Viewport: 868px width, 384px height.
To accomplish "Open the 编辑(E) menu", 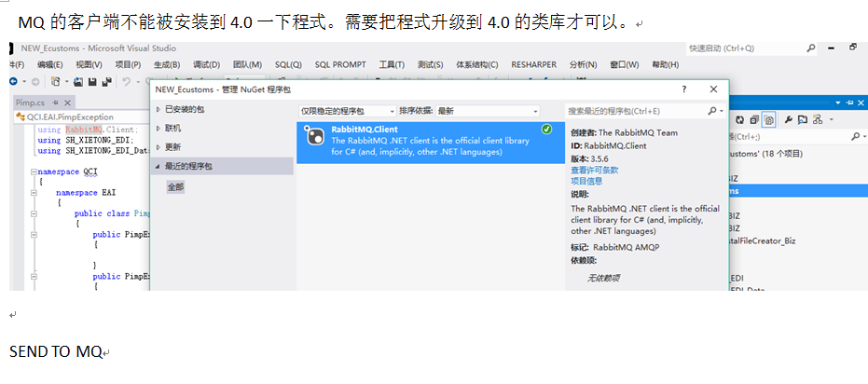I will pos(49,64).
